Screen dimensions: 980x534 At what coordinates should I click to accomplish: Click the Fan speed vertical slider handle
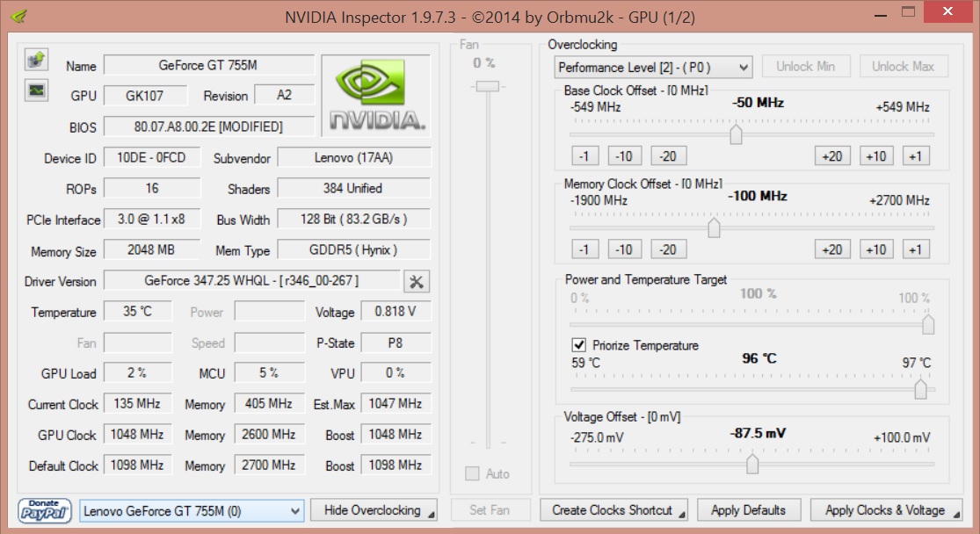(488, 86)
